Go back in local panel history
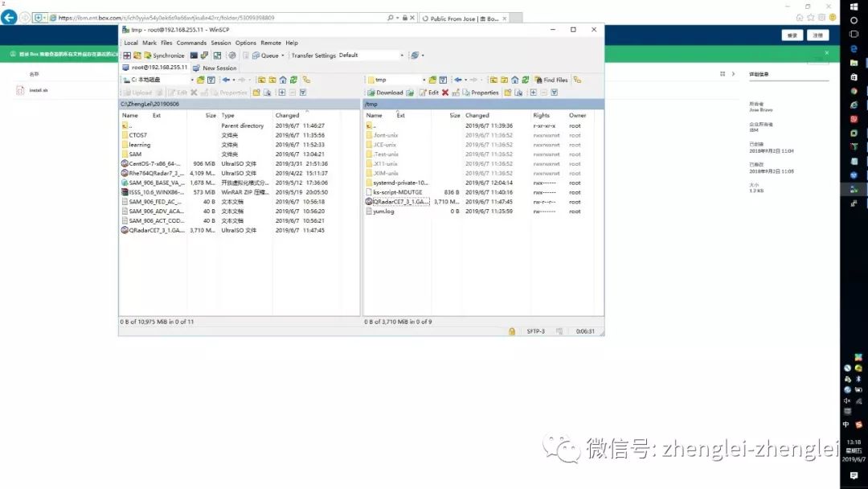 [226, 80]
